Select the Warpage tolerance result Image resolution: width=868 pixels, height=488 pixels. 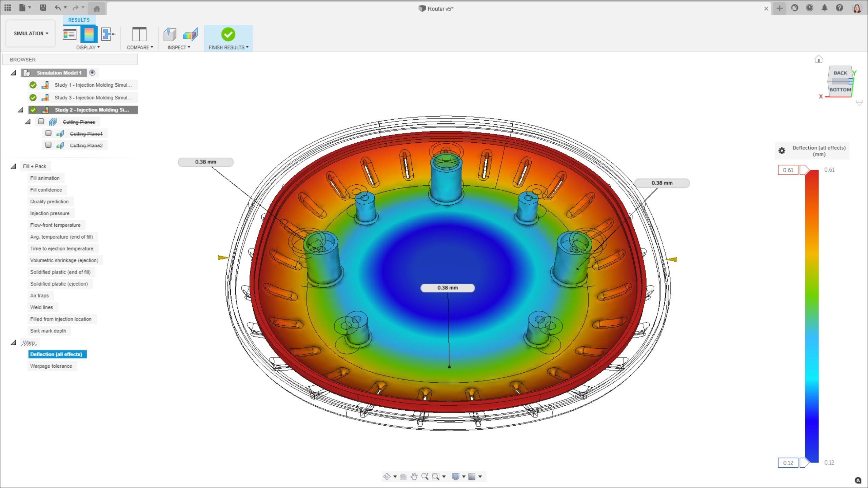tap(51, 366)
